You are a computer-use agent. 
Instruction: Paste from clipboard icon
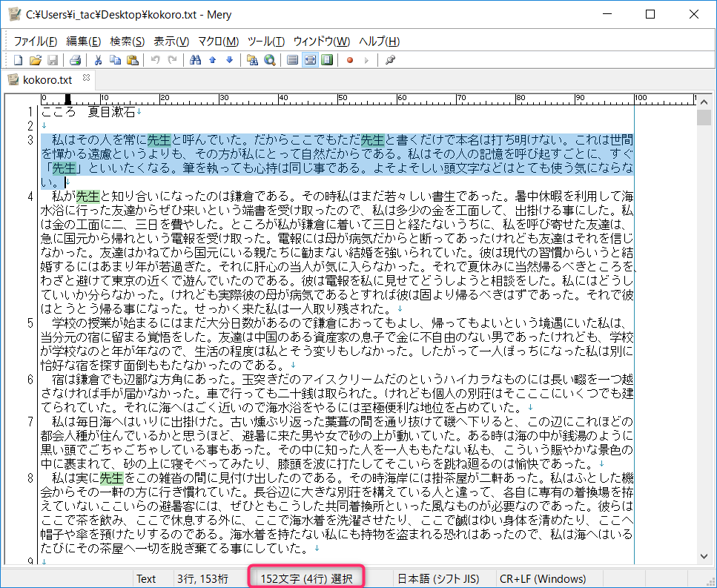point(133,60)
